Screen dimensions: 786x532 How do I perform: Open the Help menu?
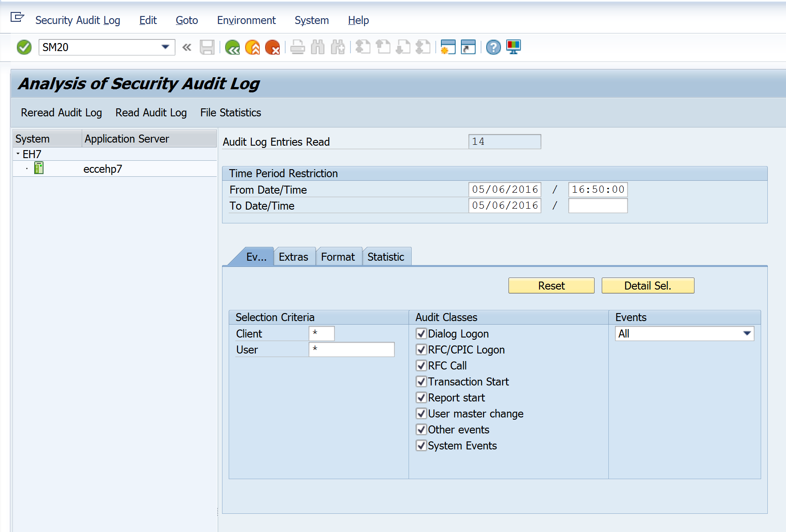358,20
